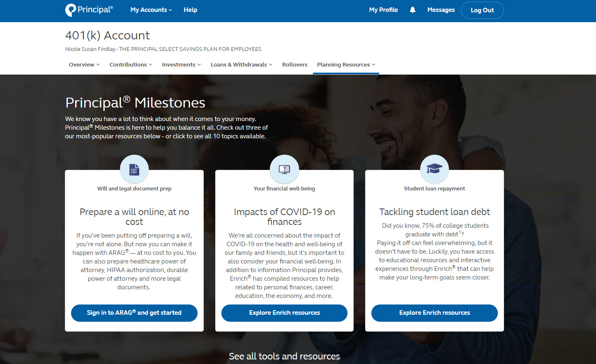The height and width of the screenshot is (364, 596).
Task: Click the Tackling student loan debt heading
Action: pos(434,212)
